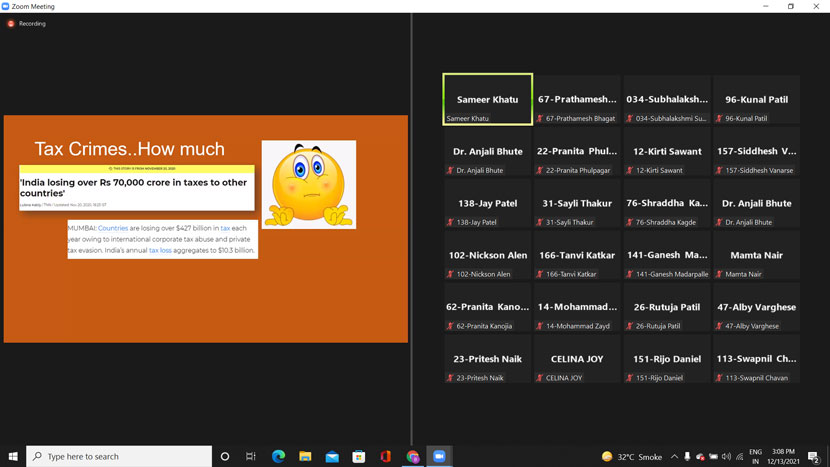This screenshot has height=467, width=830.
Task: Open the Mail app from taskbar
Action: click(332, 456)
